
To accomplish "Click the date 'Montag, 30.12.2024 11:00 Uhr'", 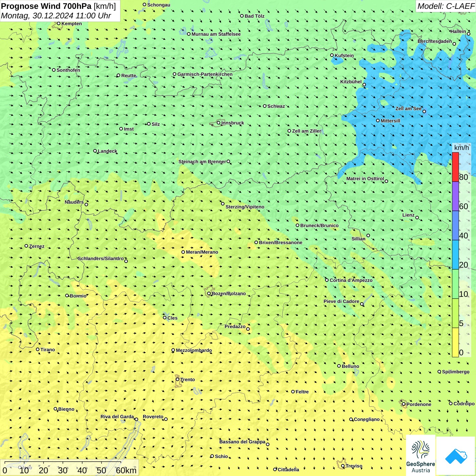I will [x=56, y=16].
